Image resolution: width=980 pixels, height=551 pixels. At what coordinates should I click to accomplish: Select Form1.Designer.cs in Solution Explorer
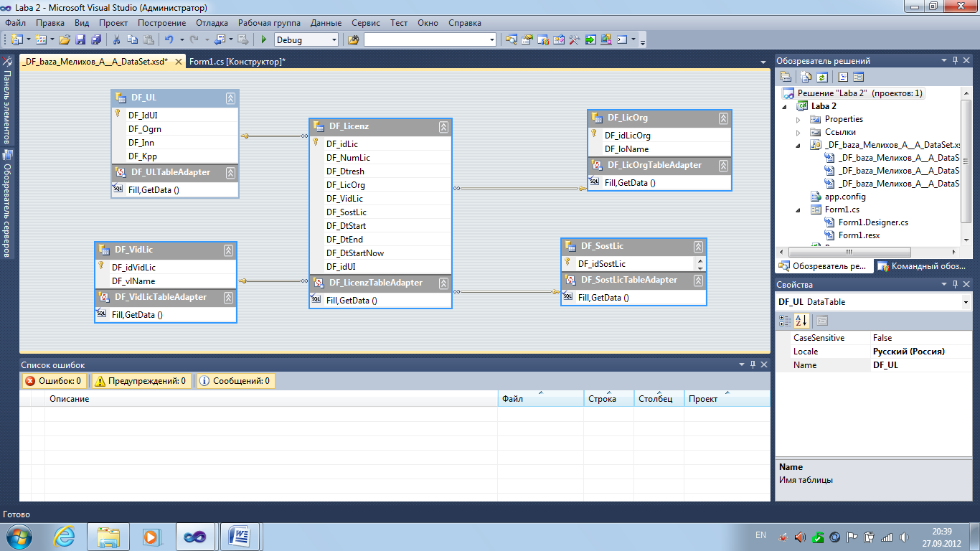(873, 222)
